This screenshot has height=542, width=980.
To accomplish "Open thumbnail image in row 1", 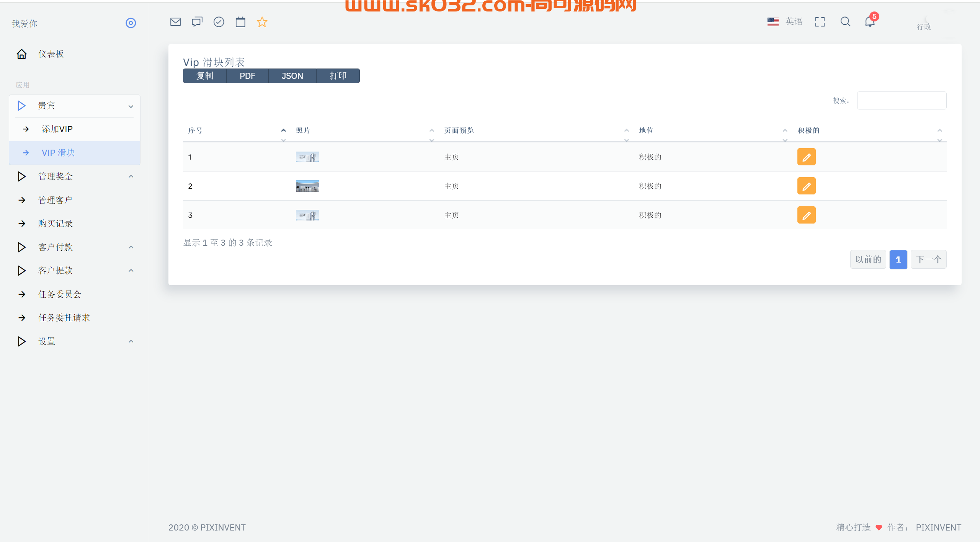I will (x=307, y=157).
